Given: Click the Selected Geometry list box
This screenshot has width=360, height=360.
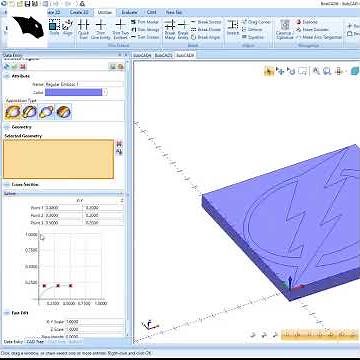Looking at the screenshot, I should (58, 159).
